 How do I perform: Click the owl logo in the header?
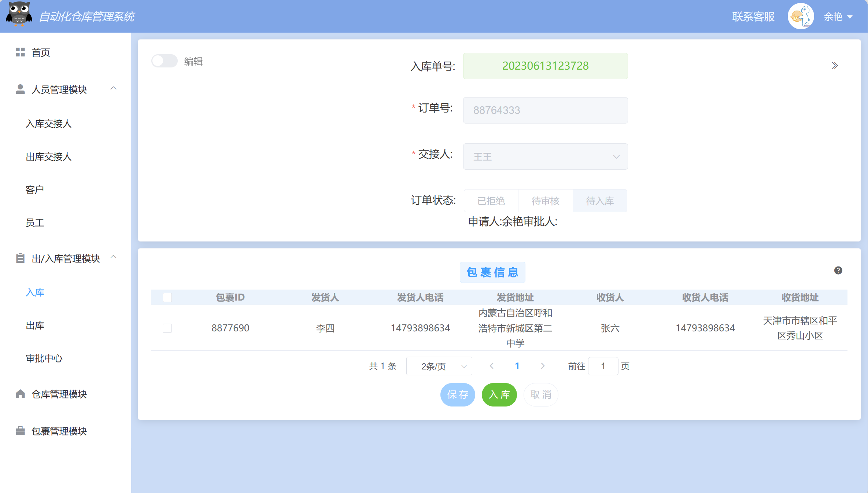tap(19, 15)
